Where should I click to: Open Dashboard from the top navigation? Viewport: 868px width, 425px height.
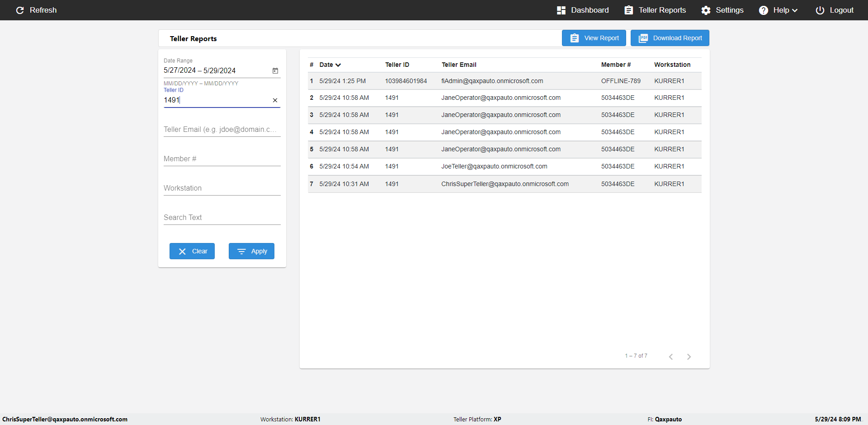pyautogui.click(x=583, y=10)
